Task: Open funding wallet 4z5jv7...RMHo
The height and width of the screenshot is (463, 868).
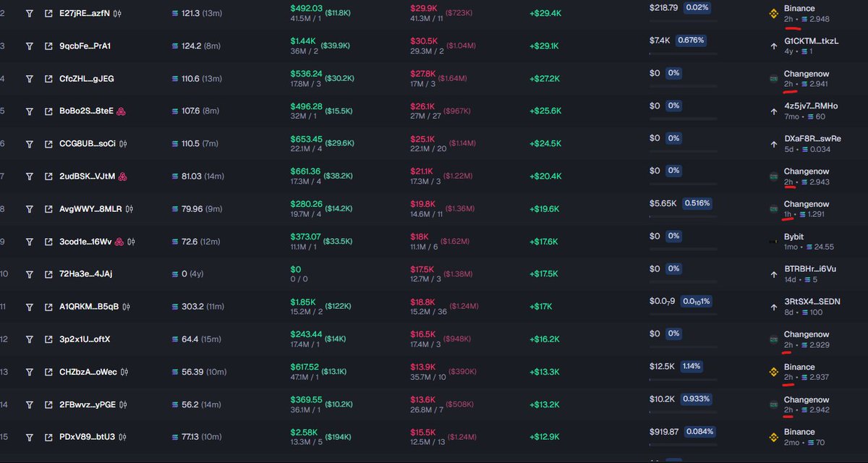Action: (x=811, y=106)
